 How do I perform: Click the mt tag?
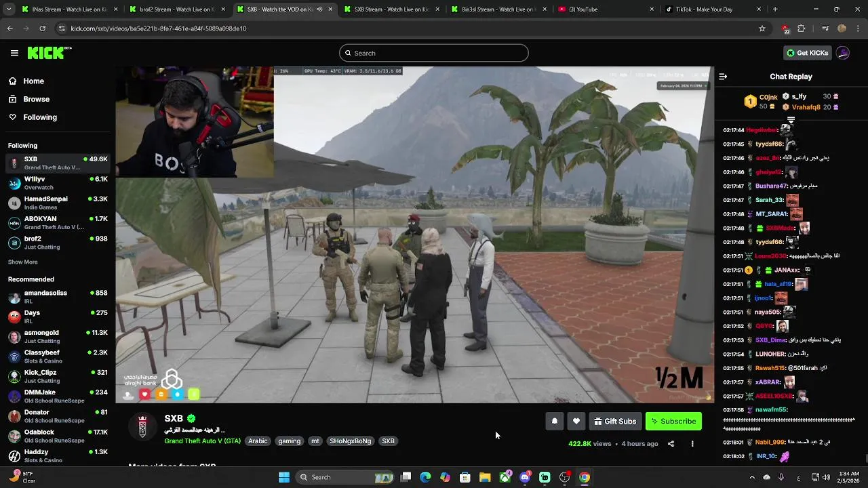pos(315,441)
